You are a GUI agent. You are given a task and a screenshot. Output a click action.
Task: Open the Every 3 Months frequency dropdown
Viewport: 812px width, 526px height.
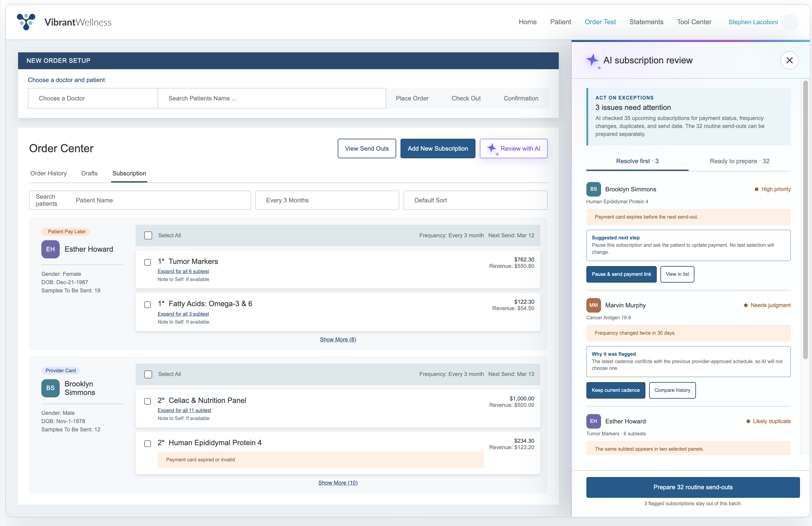click(327, 200)
